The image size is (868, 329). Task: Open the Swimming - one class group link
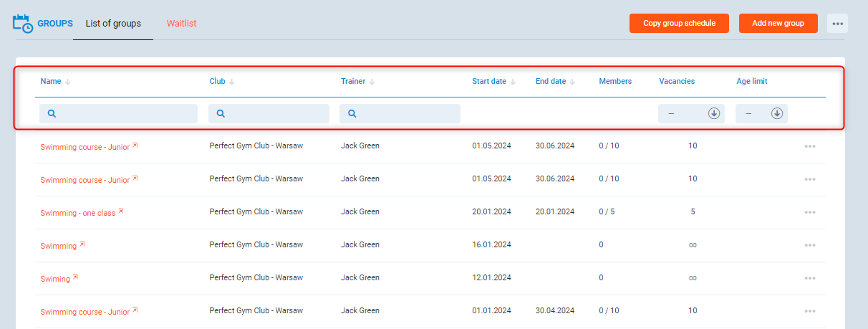tap(77, 213)
